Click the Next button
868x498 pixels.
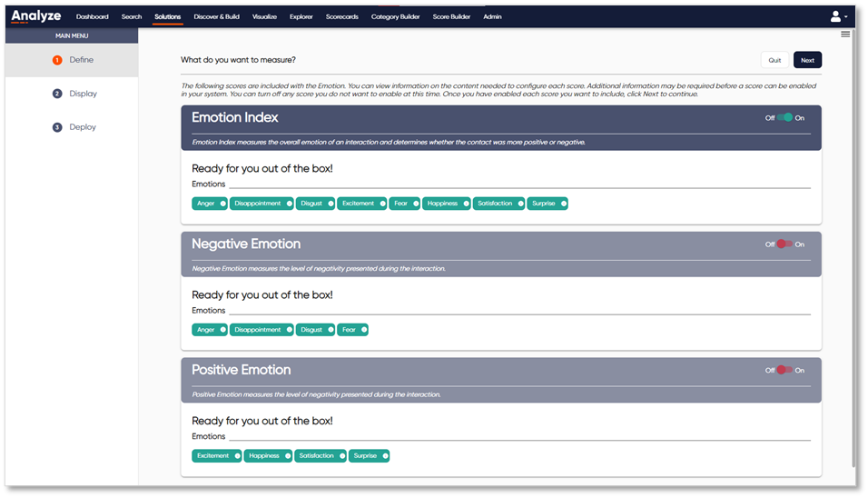point(808,60)
